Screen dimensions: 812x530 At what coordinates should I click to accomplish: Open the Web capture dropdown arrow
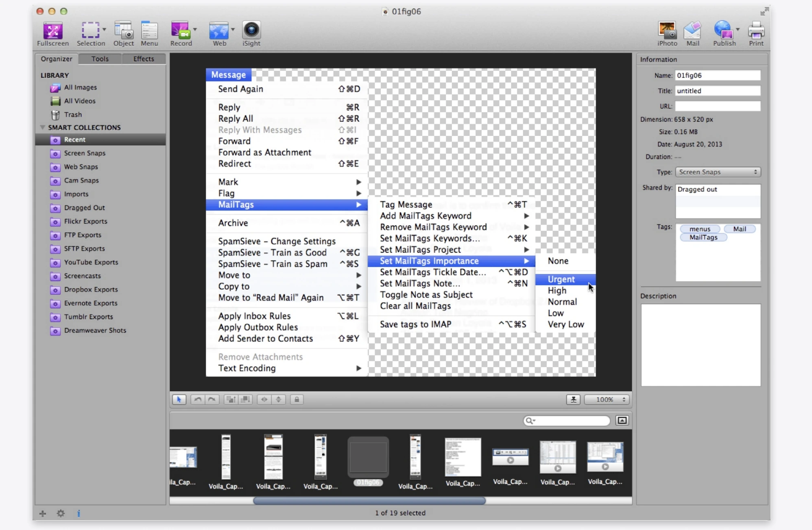pos(233,29)
